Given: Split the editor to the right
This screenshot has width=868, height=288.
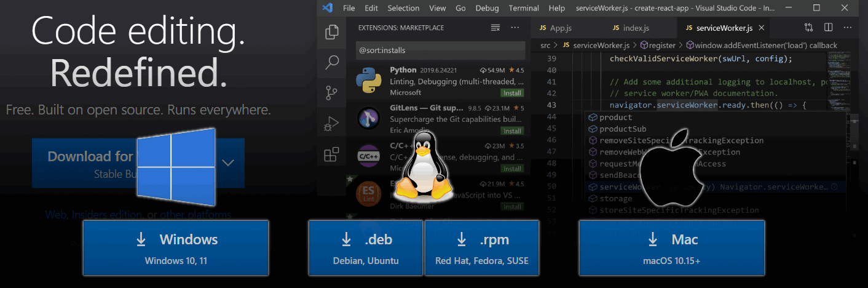Looking at the screenshot, I should [x=828, y=28].
